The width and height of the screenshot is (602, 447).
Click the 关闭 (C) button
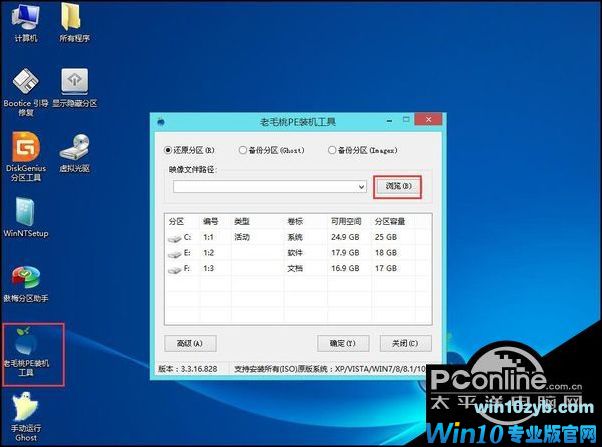[x=405, y=343]
